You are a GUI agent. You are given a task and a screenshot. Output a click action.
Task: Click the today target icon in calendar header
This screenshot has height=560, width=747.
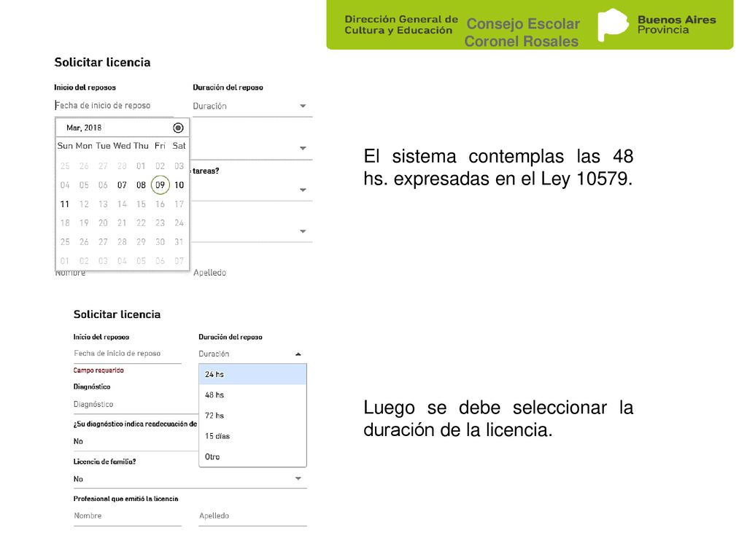(178, 128)
